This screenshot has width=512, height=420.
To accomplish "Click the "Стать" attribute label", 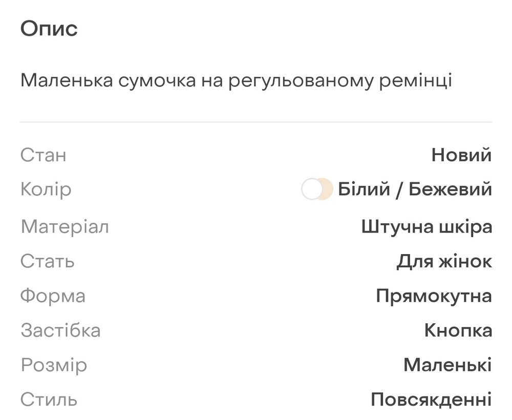I will [x=48, y=261].
